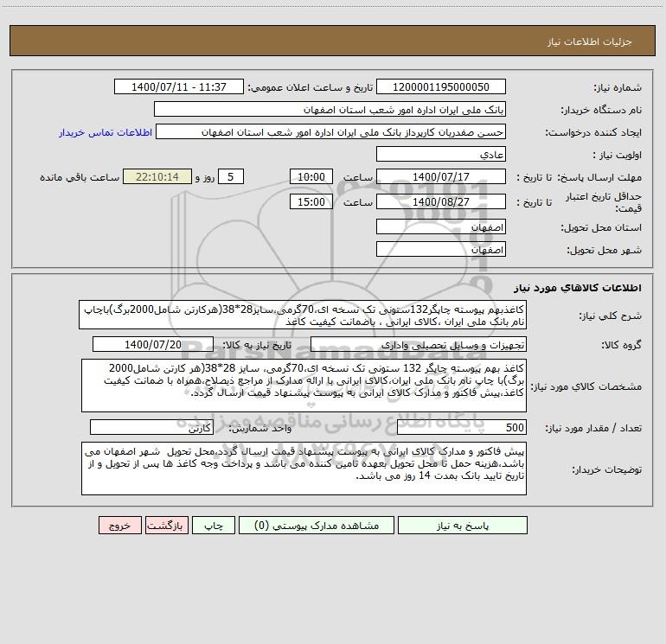Click the شماره نیاز label
666x644 pixels.
(x=618, y=88)
